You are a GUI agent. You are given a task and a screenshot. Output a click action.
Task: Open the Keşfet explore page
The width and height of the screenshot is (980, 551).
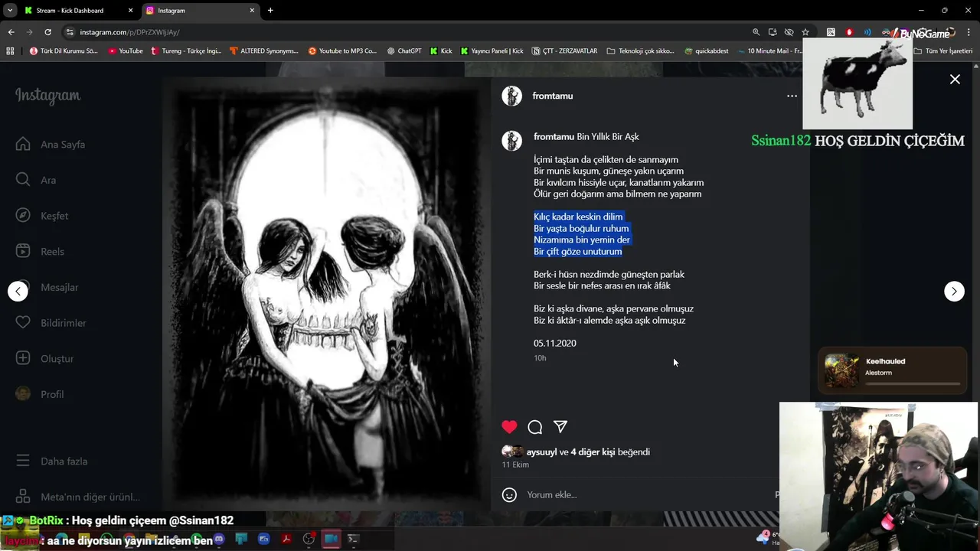point(42,216)
